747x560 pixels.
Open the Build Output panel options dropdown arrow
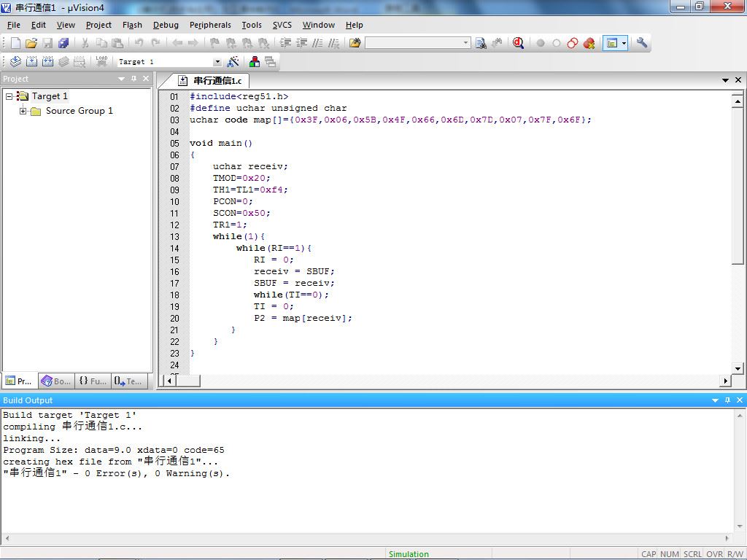pos(715,400)
